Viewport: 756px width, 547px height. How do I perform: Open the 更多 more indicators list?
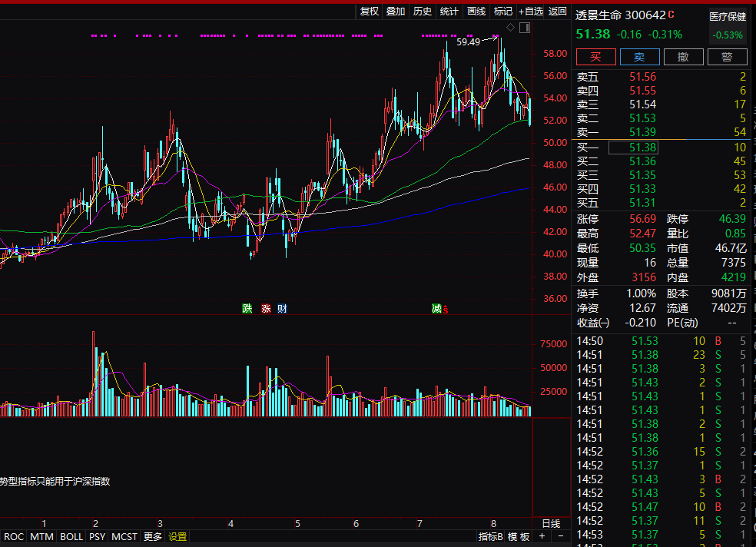click(x=153, y=537)
